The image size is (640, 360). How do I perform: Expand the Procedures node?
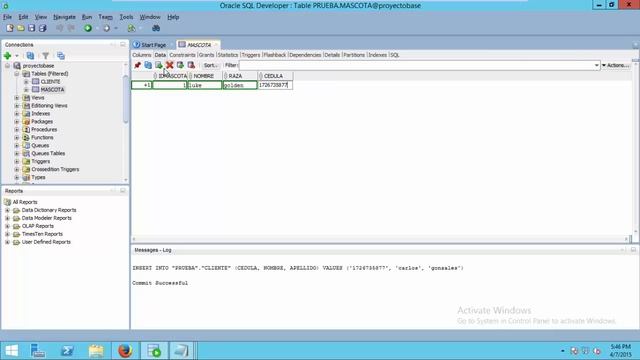click(17, 129)
